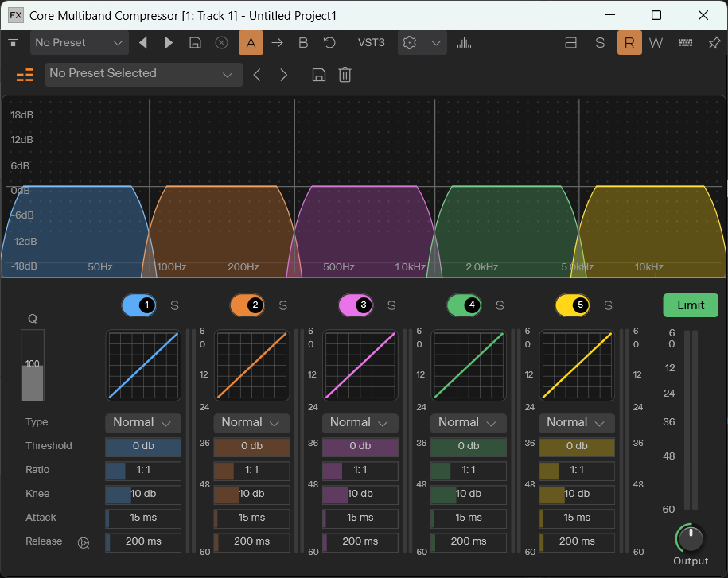Click band 4 Release 200 ms slider
This screenshot has height=578, width=728.
[469, 542]
